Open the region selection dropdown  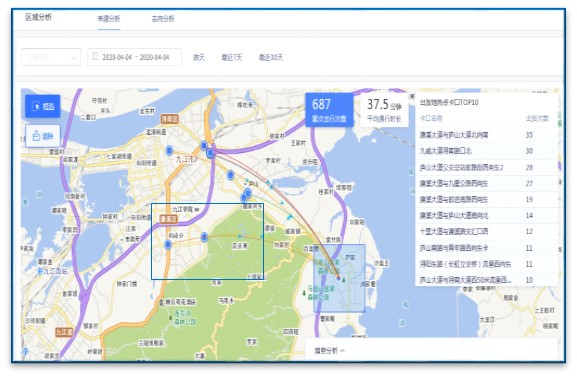click(51, 57)
